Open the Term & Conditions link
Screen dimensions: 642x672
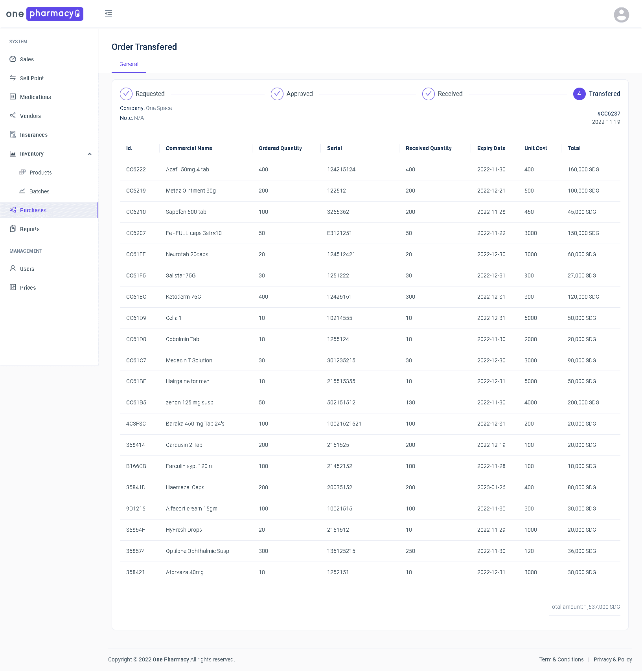pos(561,659)
